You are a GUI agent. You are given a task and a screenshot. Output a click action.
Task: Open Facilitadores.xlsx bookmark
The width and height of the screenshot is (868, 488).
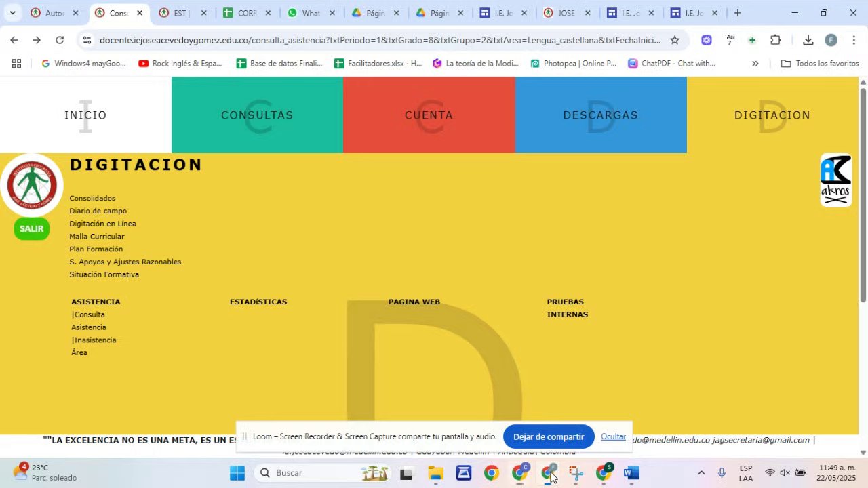click(x=378, y=64)
